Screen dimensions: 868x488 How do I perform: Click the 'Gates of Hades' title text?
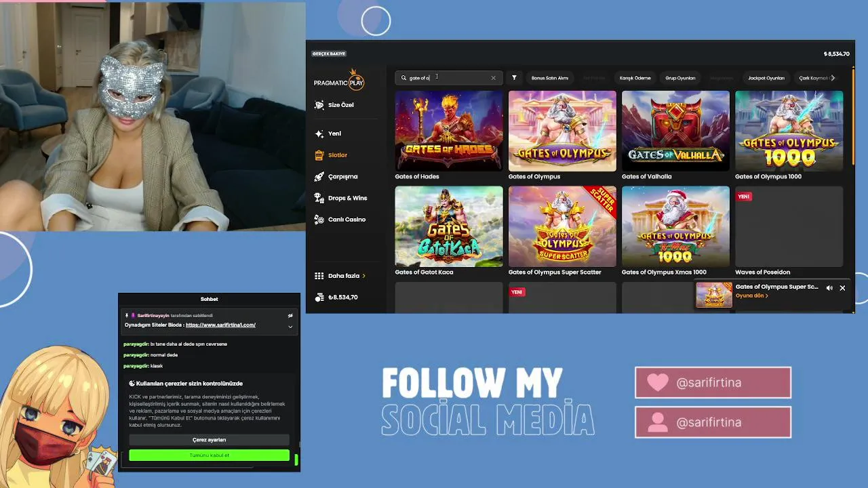[x=417, y=176]
